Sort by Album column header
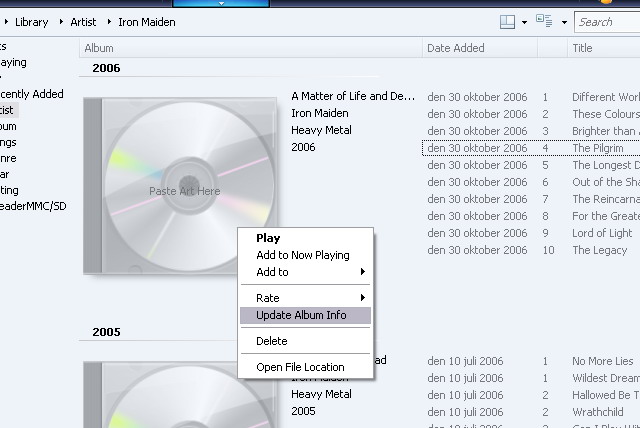This screenshot has height=428, width=640. [251, 48]
